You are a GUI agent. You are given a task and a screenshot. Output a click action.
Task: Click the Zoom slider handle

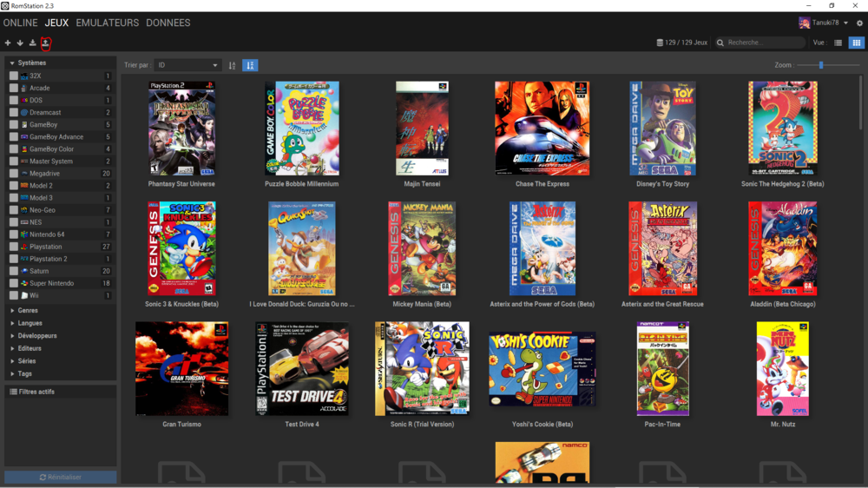pos(821,65)
